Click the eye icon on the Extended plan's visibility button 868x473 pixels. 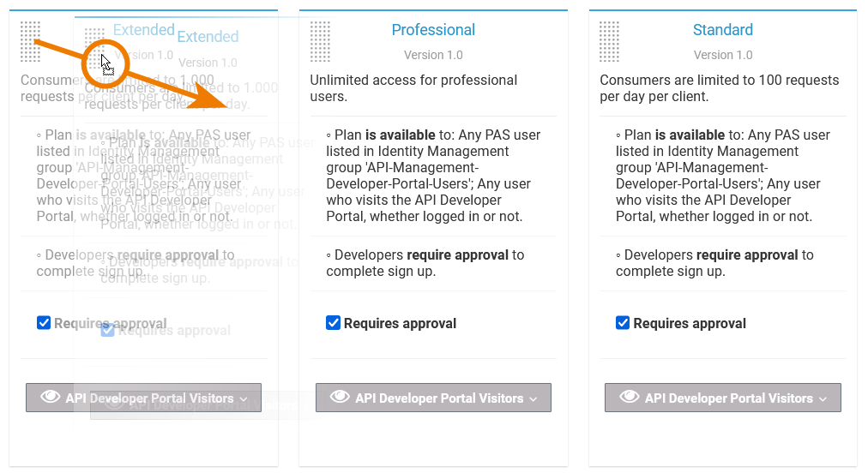[x=51, y=398]
